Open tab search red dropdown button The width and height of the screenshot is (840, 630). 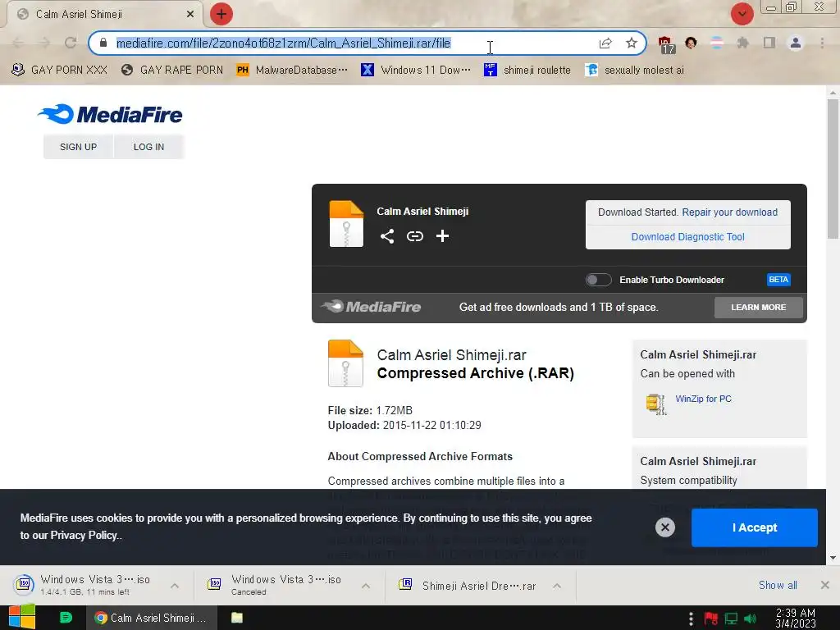click(742, 14)
